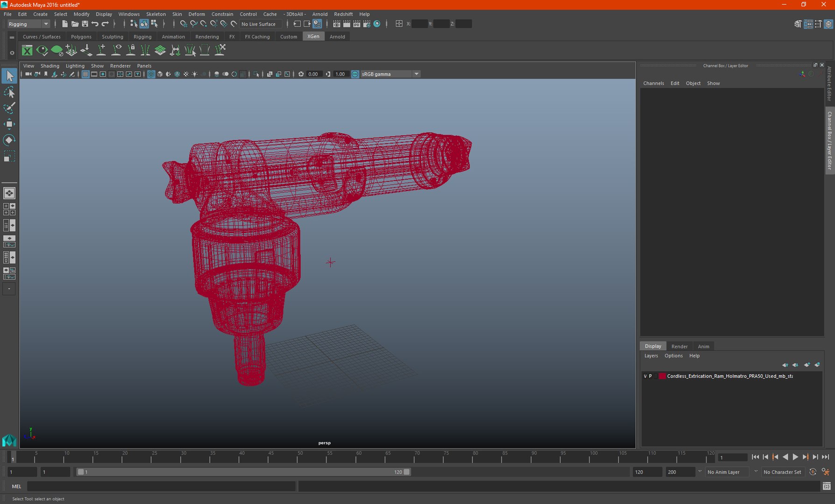
Task: Toggle the P playback box on layer
Action: (x=650, y=376)
